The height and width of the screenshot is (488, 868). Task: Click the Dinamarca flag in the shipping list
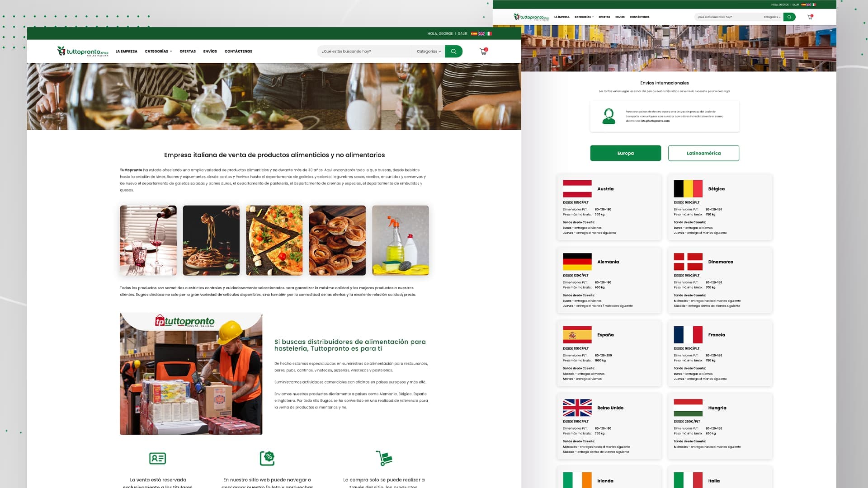tap(688, 262)
